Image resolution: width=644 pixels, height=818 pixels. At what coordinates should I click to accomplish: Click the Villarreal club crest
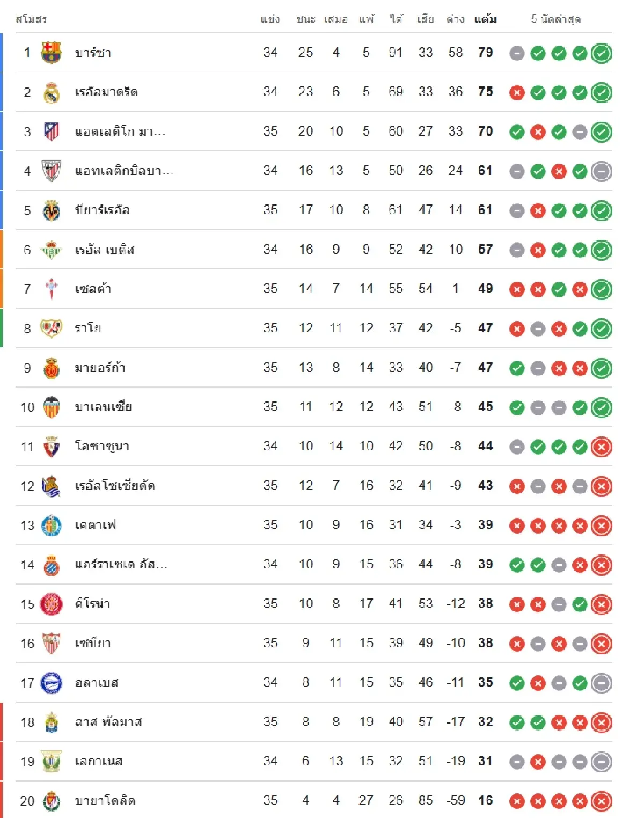click(x=52, y=210)
